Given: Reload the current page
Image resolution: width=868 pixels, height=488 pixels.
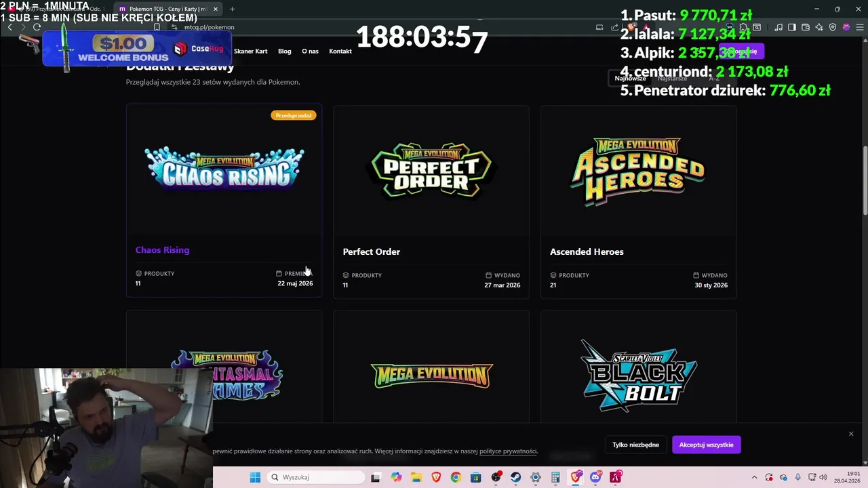Looking at the screenshot, I should click(37, 27).
